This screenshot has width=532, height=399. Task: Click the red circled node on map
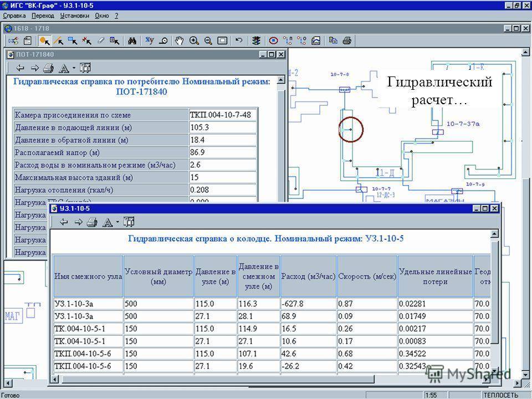[x=351, y=129]
